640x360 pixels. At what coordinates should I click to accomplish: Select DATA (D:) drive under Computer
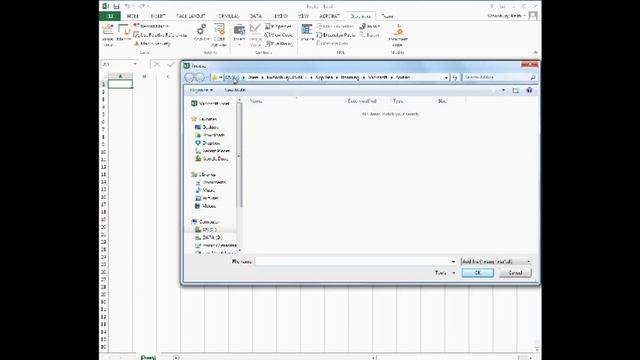209,238
